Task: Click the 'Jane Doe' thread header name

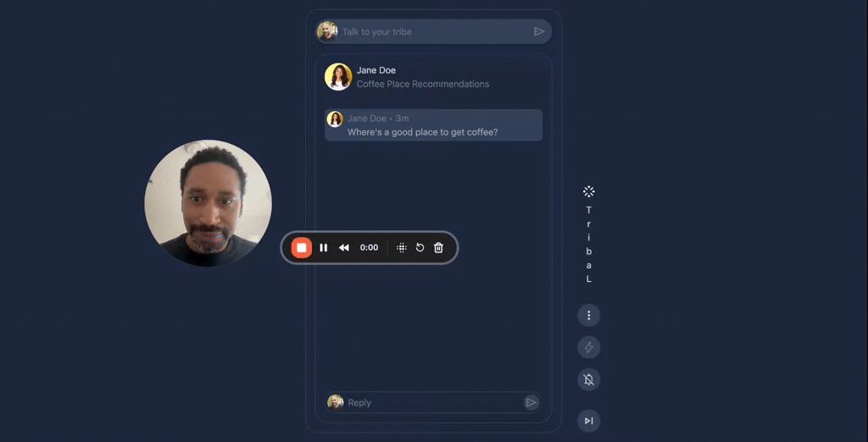Action: point(376,70)
